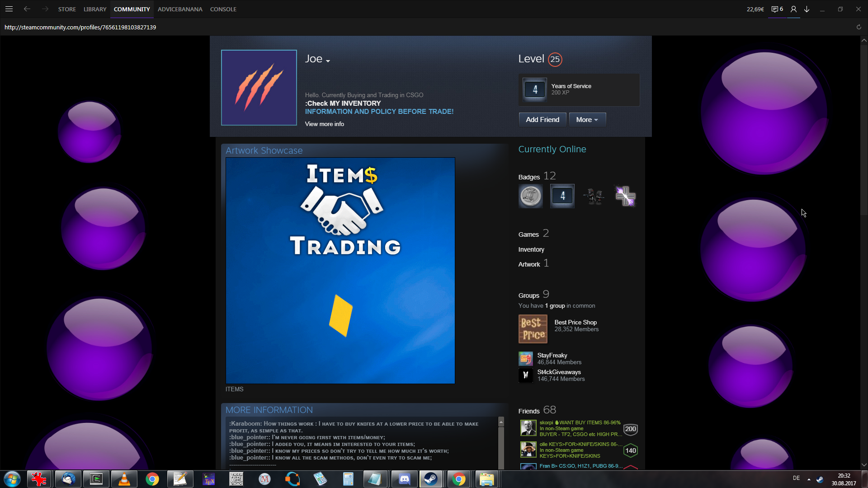This screenshot has width=868, height=488.
Task: Click the Years of Service badge icon
Action: 535,89
